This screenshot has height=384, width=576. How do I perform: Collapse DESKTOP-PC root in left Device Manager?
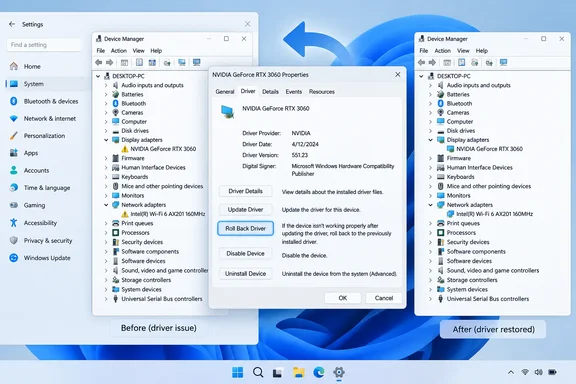pos(98,76)
